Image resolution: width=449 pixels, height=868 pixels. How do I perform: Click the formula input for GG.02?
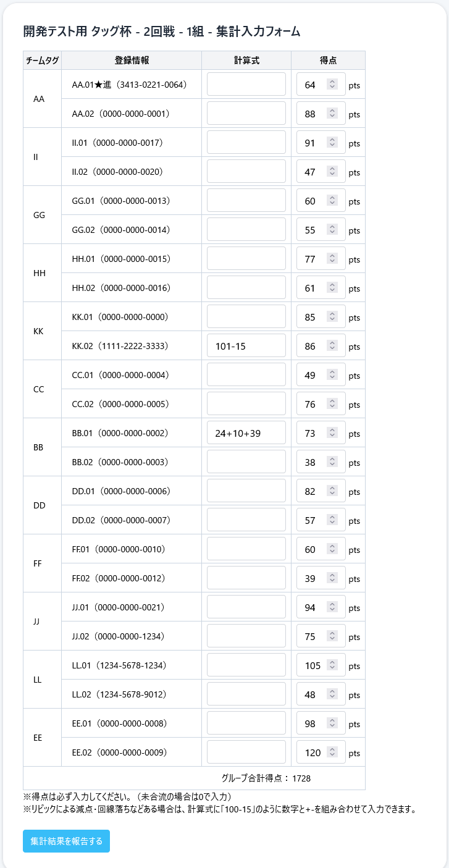click(x=246, y=230)
